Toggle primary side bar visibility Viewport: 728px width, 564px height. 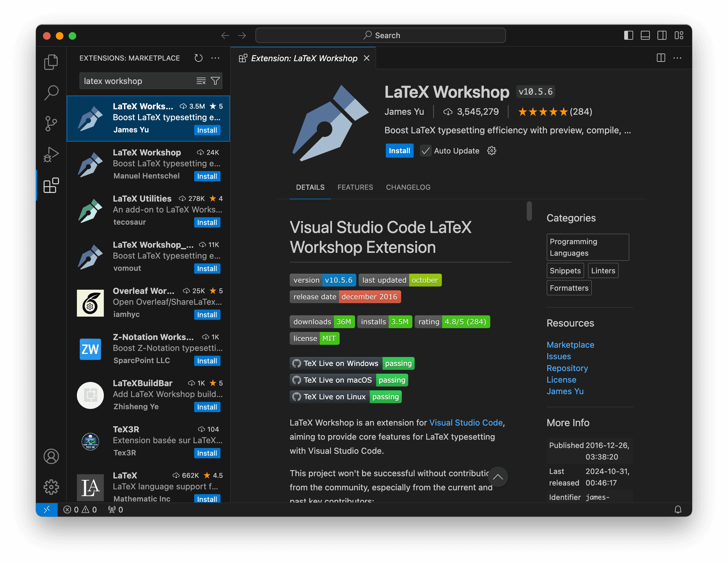pyautogui.click(x=628, y=35)
